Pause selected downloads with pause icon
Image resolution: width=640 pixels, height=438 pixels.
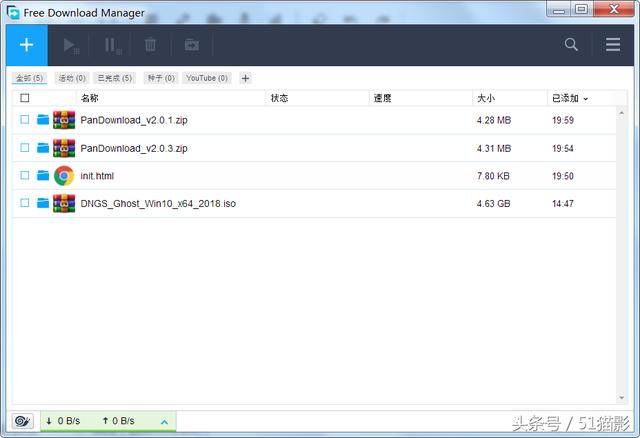pos(112,45)
